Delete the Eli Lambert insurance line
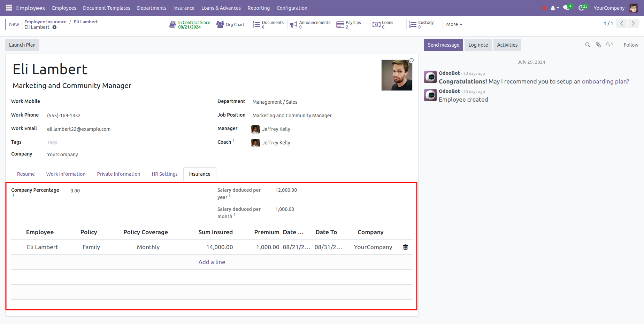Screen dimensions: 644x324 pos(405,247)
